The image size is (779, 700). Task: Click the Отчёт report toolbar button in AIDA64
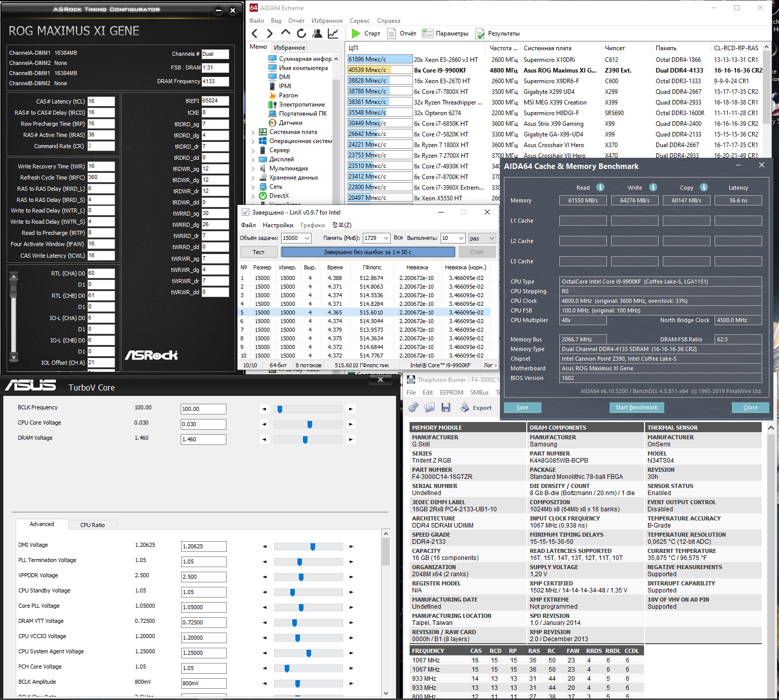(402, 33)
